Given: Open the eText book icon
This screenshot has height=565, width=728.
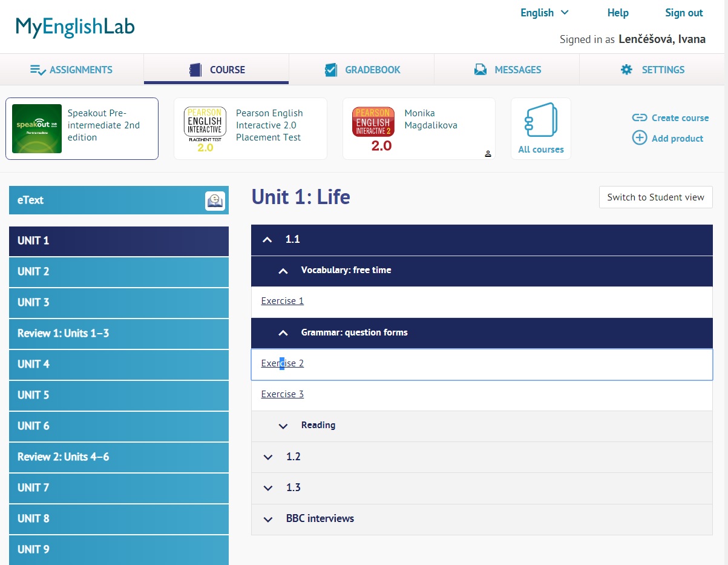Looking at the screenshot, I should point(215,200).
